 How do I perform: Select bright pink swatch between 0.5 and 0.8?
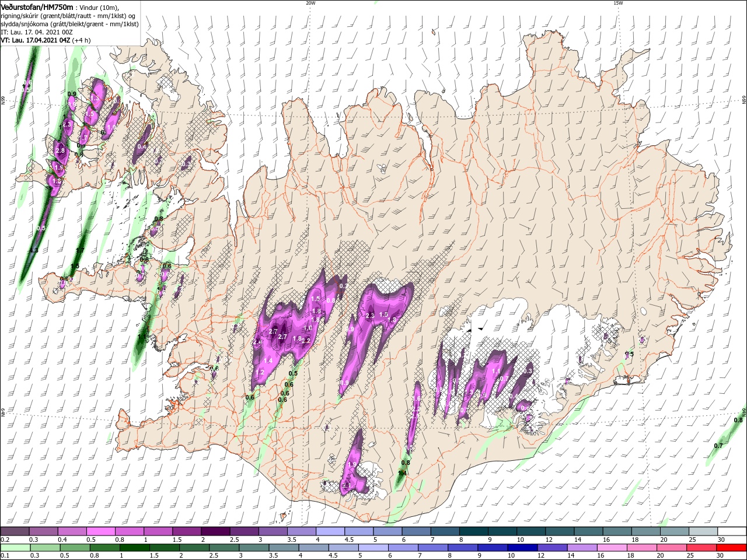[x=100, y=531]
